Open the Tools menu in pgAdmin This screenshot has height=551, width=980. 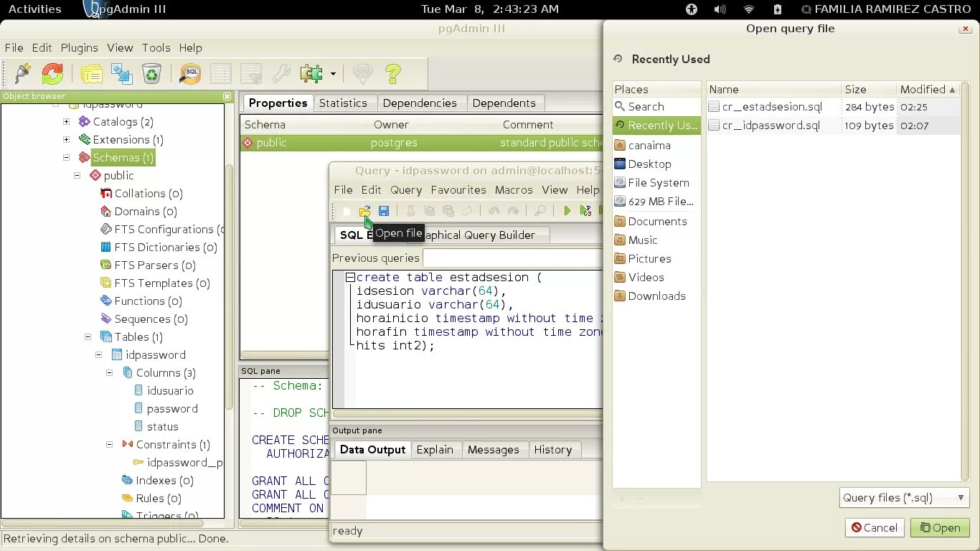tap(156, 48)
